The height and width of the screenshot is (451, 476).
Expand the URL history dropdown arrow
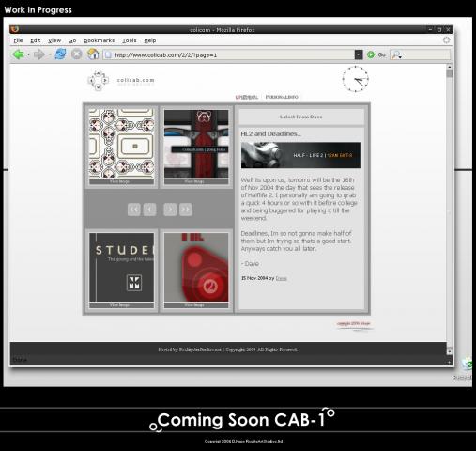(359, 54)
